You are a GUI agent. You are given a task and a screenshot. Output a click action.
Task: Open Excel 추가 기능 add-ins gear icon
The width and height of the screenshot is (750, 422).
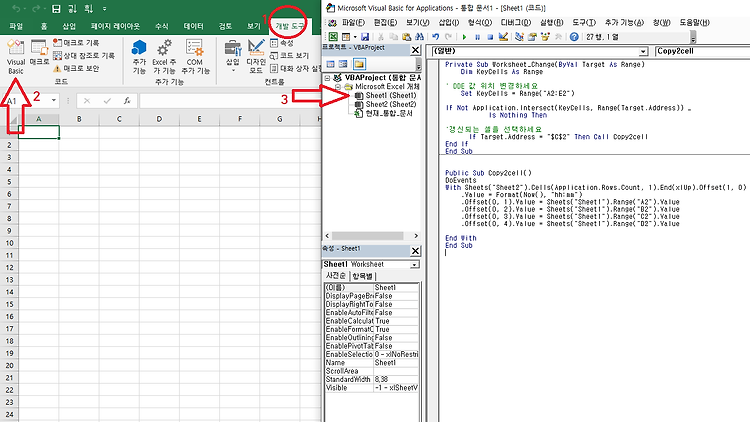pos(164,57)
